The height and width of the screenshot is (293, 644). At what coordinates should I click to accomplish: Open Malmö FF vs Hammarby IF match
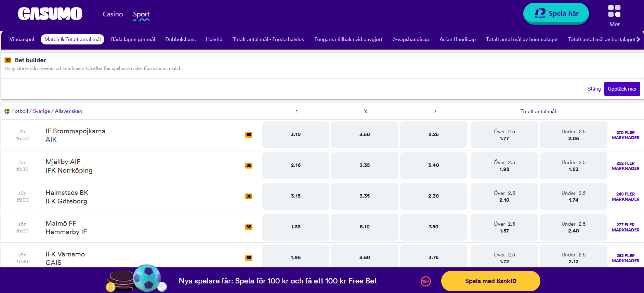click(66, 227)
